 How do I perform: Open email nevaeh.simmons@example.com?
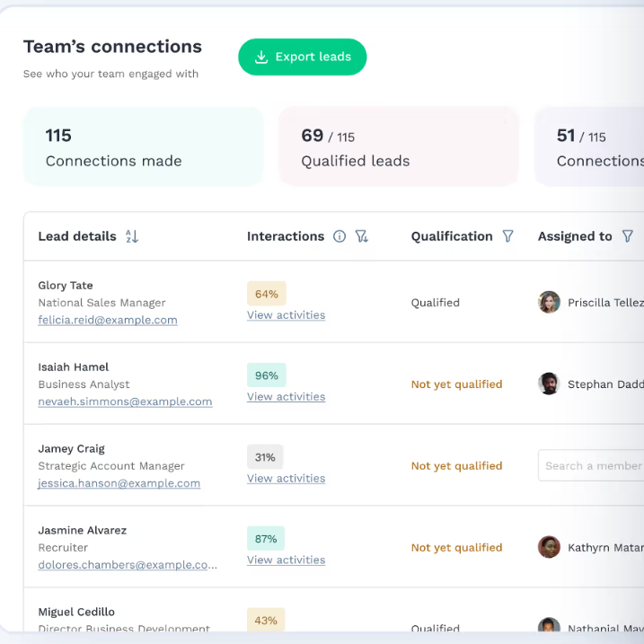(125, 401)
